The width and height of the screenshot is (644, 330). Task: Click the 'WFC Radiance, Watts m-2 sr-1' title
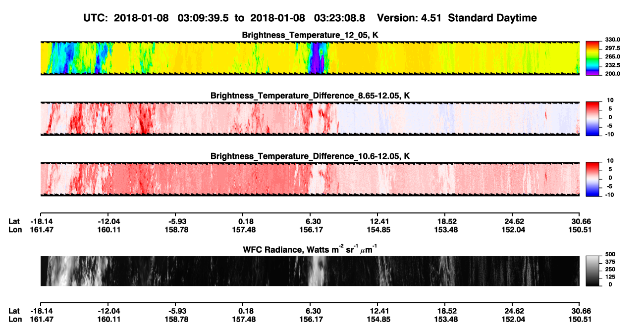coord(310,249)
